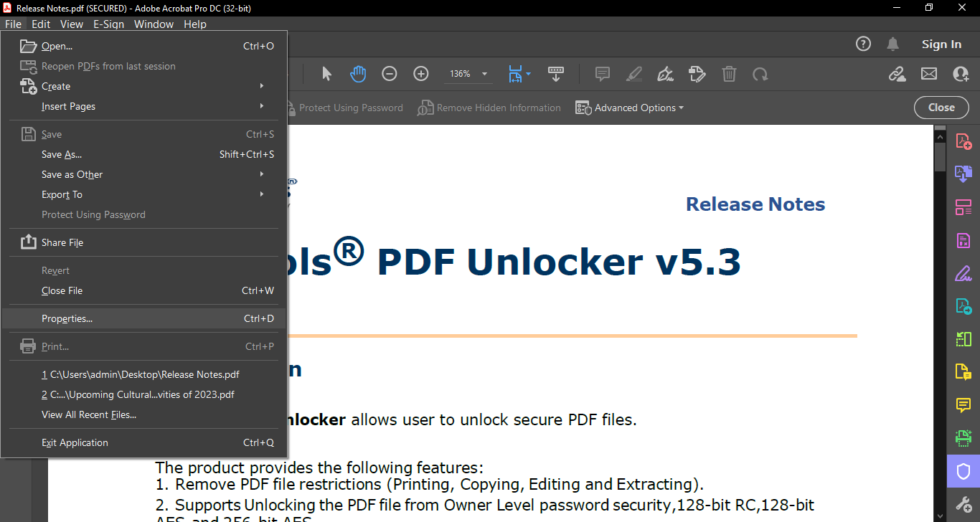Open the Help question mark icon
Screen dimensions: 980x522
click(x=864, y=44)
